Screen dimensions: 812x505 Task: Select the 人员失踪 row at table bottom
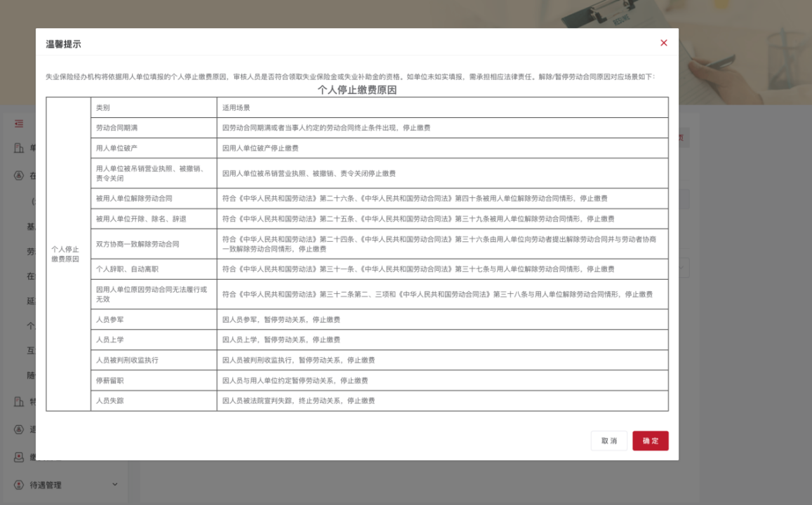[154, 400]
